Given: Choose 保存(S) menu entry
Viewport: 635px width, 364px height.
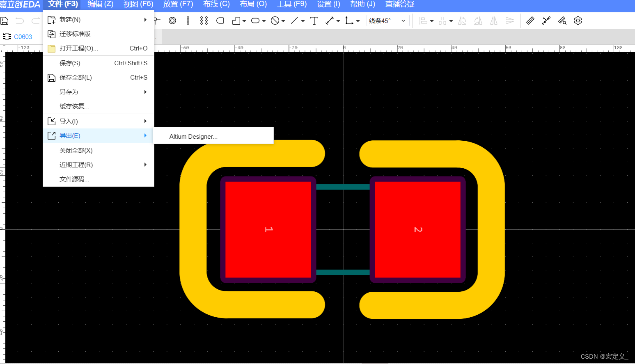Looking at the screenshot, I should [99, 63].
